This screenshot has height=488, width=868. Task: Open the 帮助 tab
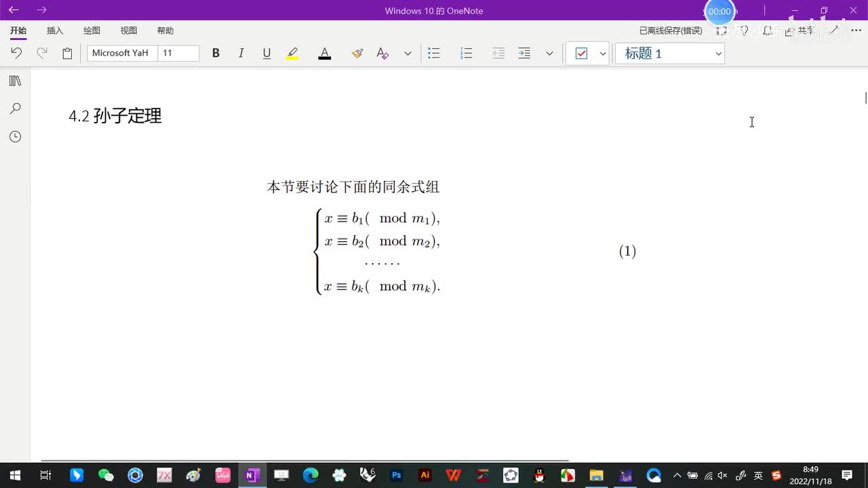pyautogui.click(x=165, y=30)
